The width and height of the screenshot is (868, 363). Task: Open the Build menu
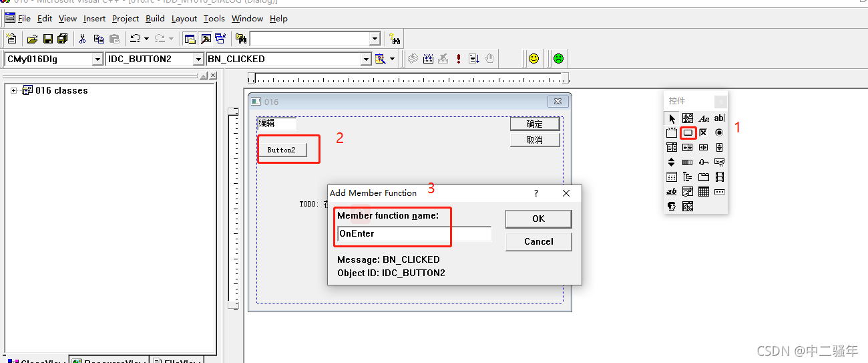point(155,18)
